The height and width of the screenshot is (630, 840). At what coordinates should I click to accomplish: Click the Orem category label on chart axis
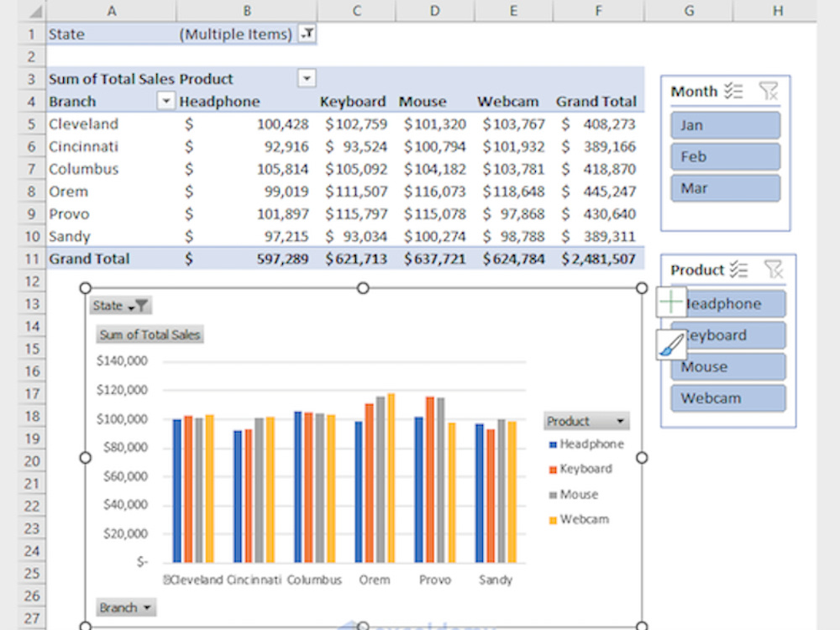coord(375,580)
